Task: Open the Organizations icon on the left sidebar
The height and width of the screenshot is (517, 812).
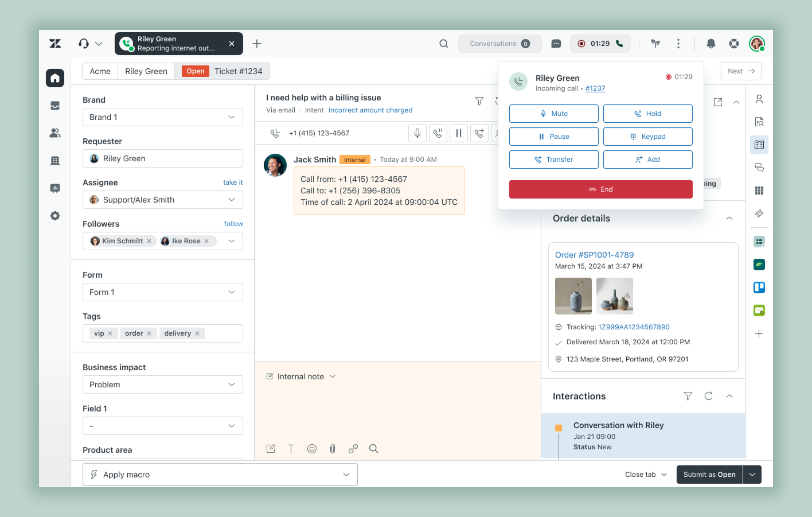Action: [x=54, y=161]
